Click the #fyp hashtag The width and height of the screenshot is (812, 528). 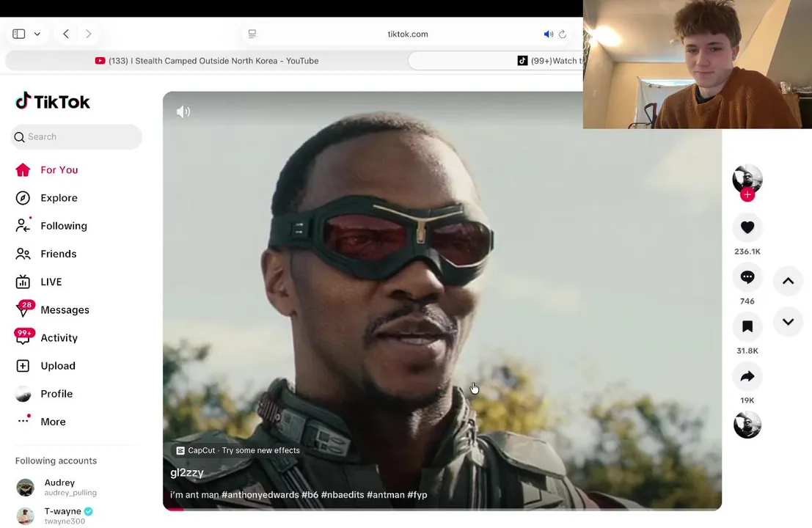coord(417,495)
